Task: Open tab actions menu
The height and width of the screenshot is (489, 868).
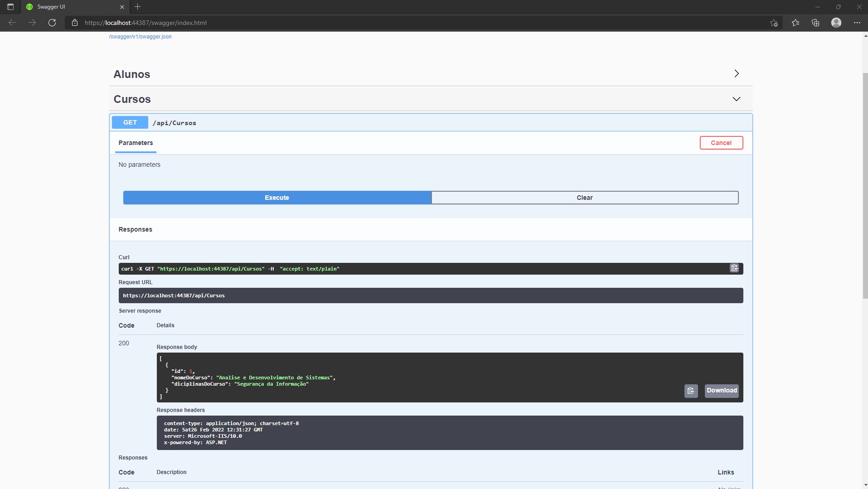Action: pos(10,7)
